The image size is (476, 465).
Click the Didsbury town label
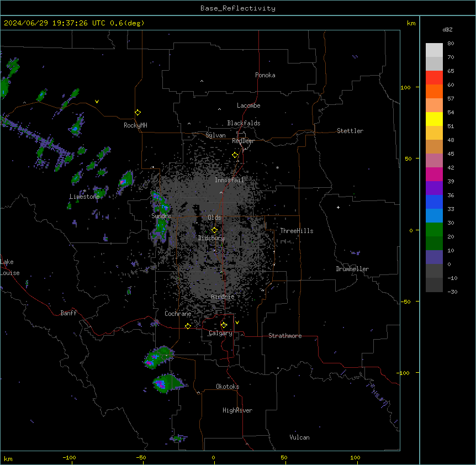(x=211, y=238)
